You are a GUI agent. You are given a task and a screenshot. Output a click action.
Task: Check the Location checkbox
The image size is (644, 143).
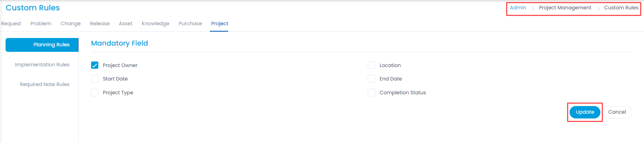pyautogui.click(x=372, y=65)
